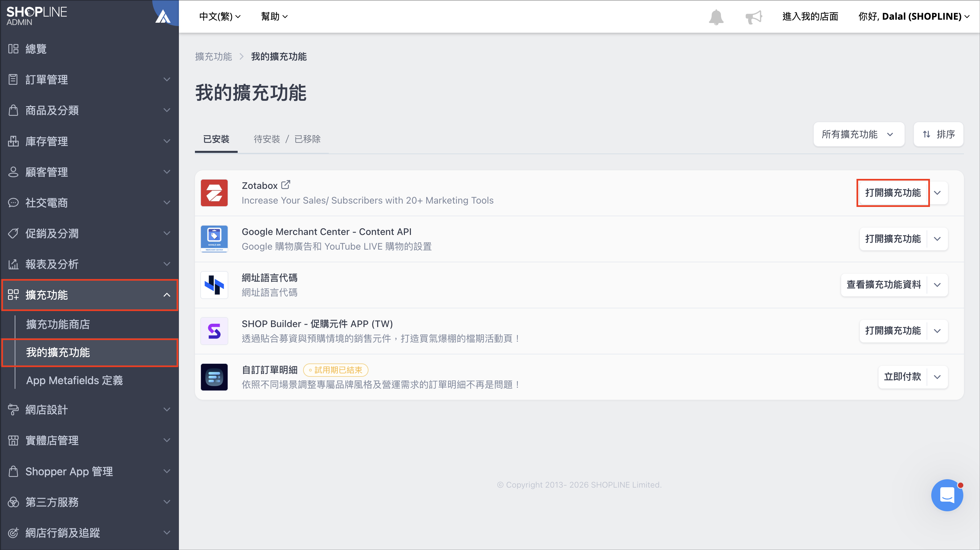Click the 立即付款 button
Viewport: 980px width, 550px height.
[x=902, y=377]
